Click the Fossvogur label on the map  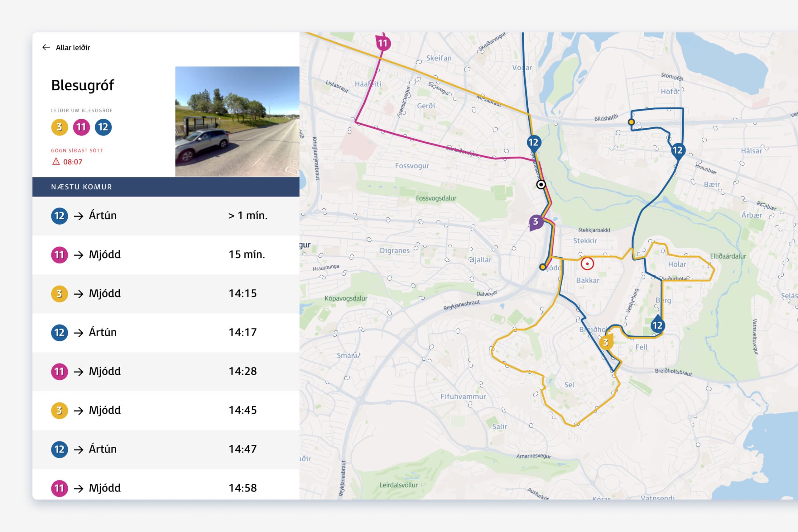coord(412,166)
